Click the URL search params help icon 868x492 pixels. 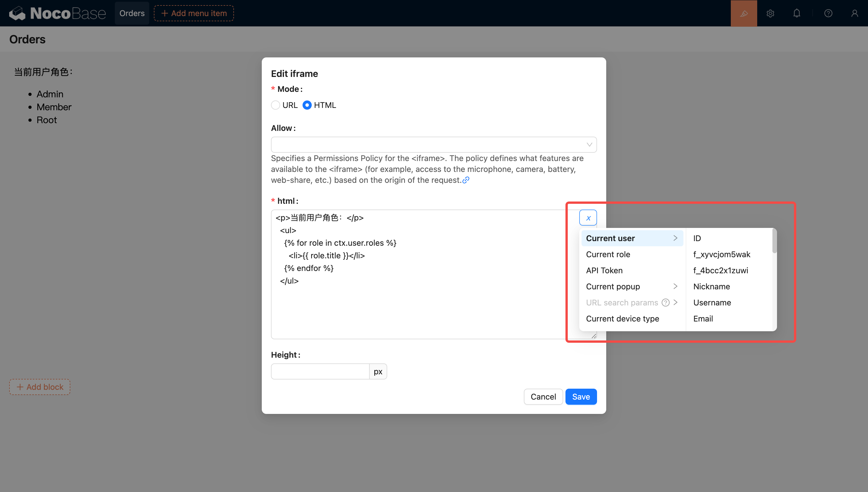[x=665, y=303]
